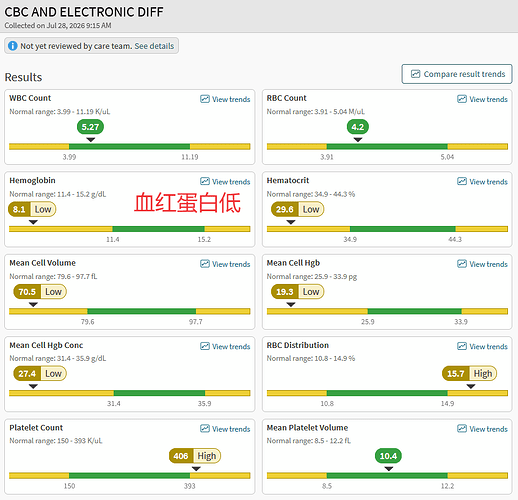Image resolution: width=518 pixels, height=500 pixels.
Task: Open View trends for Mean Cell Hgb Conc
Action: (225, 346)
